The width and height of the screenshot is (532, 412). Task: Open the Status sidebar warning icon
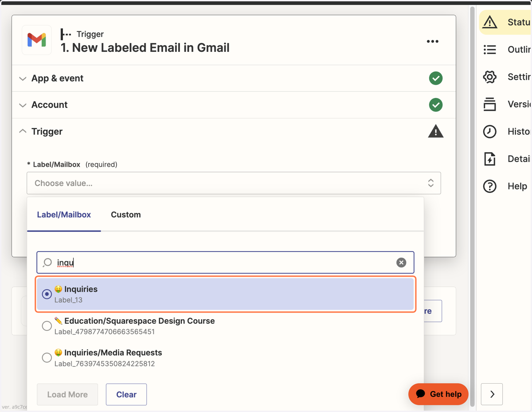[490, 22]
